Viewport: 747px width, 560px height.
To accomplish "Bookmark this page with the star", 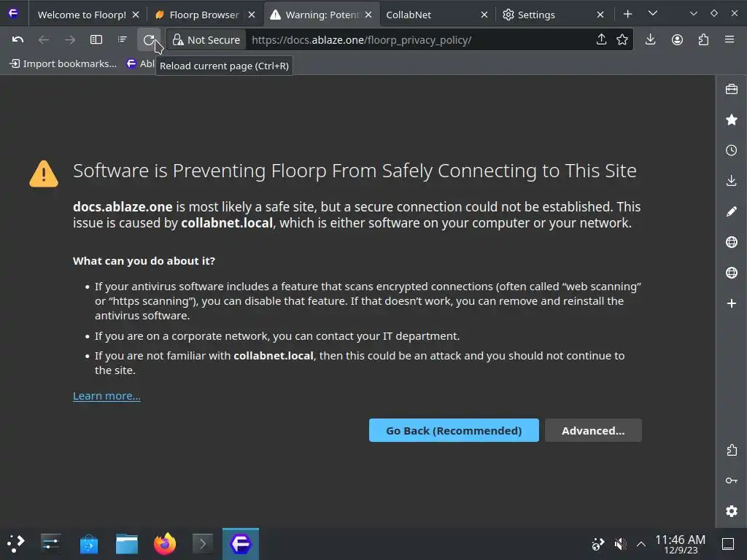I will click(622, 39).
